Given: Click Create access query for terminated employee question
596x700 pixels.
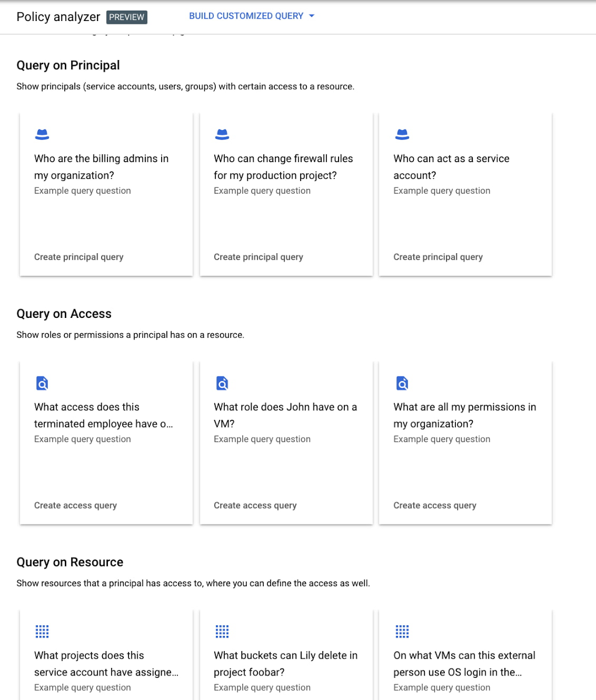Looking at the screenshot, I should click(x=75, y=505).
